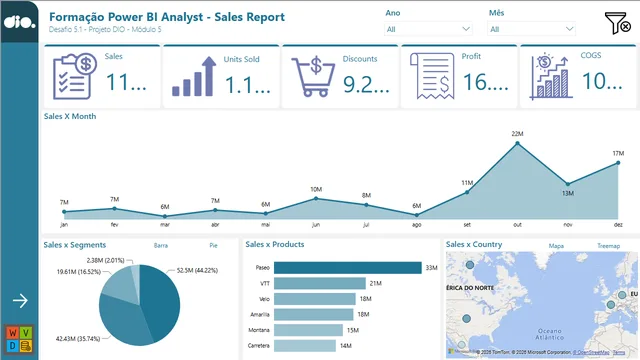Click the Profit receipt icon
The height and width of the screenshot is (360, 640).
coord(432,76)
